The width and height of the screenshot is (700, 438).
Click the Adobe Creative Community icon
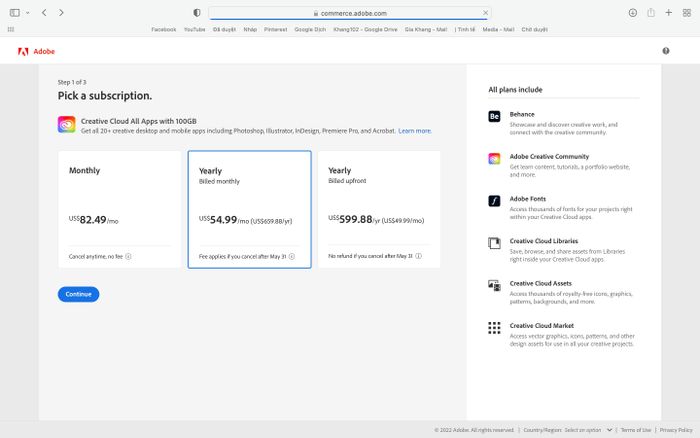[x=494, y=159]
